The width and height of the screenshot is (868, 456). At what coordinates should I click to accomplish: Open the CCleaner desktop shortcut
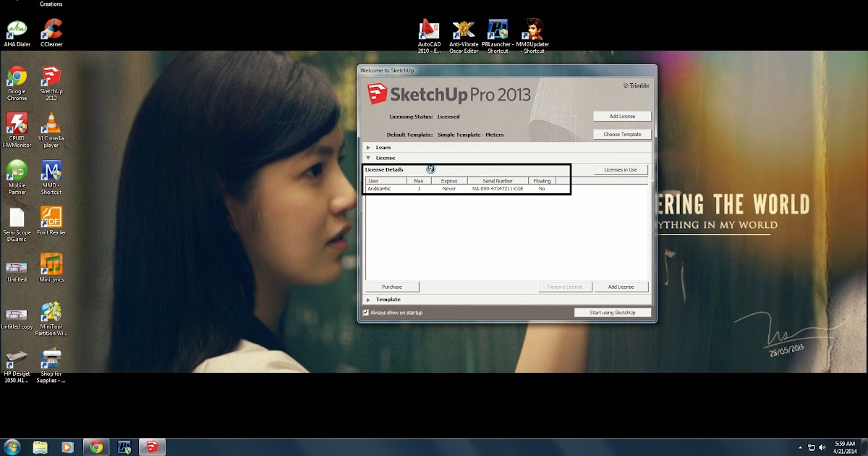pos(51,33)
